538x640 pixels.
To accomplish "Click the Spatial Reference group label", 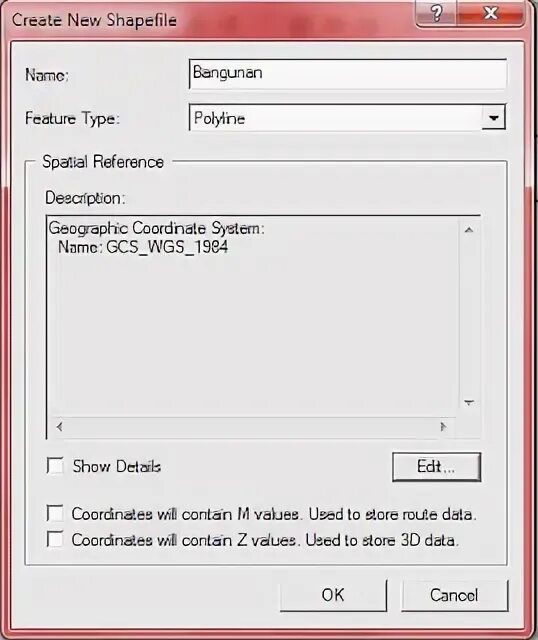I will click(x=103, y=162).
